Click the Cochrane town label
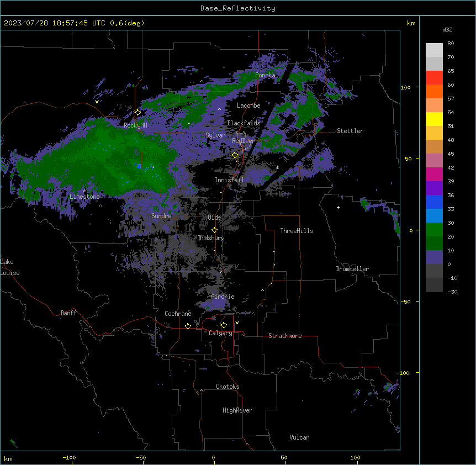The height and width of the screenshot is (465, 476). [178, 314]
